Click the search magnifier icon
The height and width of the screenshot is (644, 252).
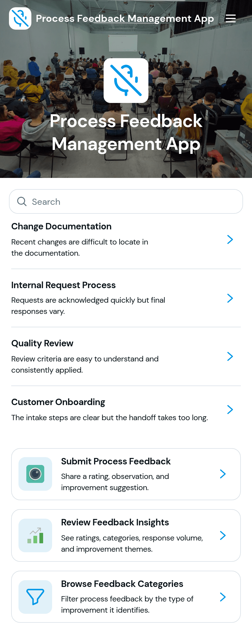(x=22, y=201)
